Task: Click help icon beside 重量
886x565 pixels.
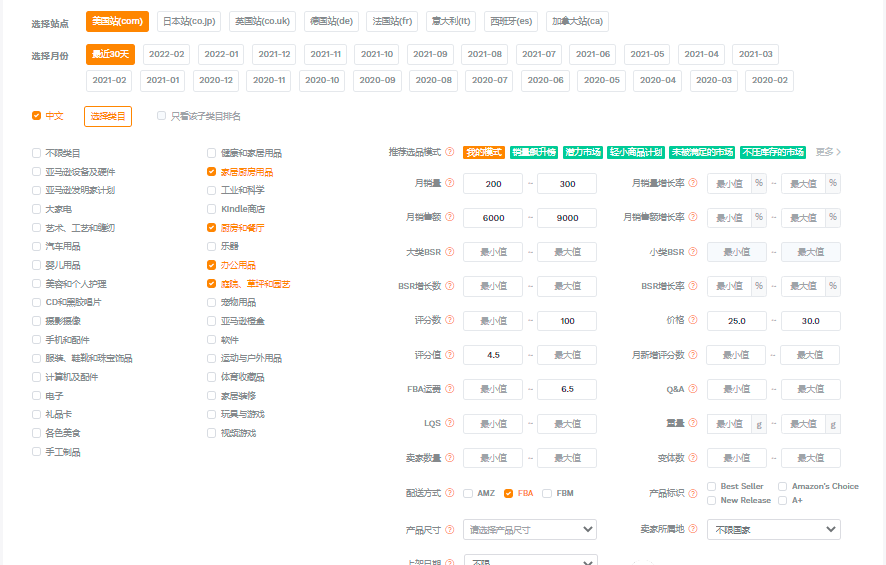Action: coord(693,423)
